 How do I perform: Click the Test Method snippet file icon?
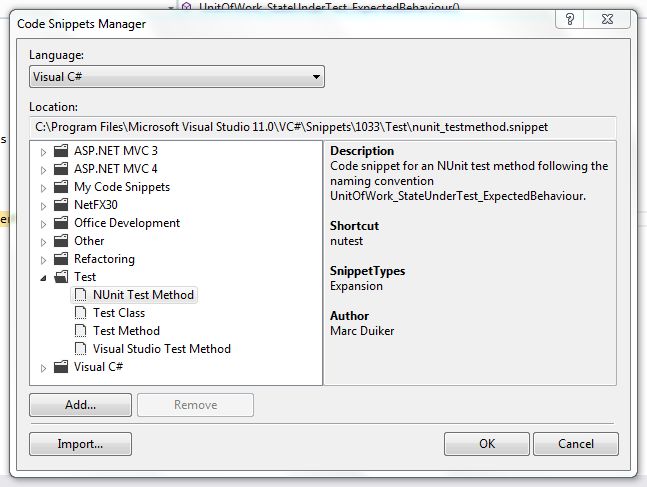80,331
